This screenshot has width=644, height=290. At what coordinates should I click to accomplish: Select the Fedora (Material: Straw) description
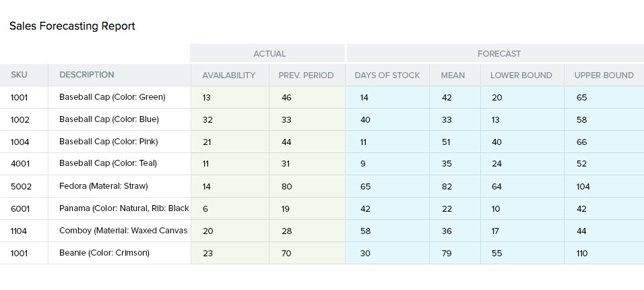[103, 186]
